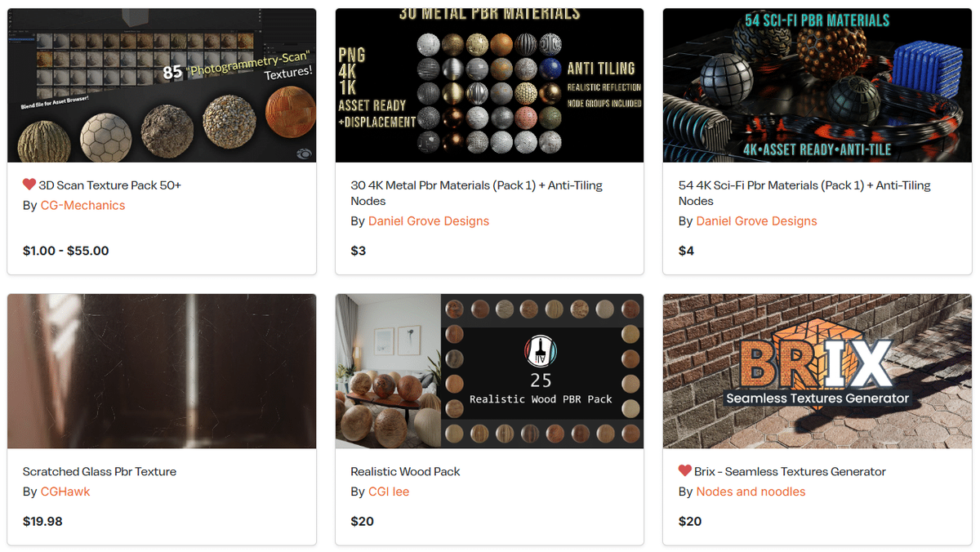Click the scratched glass preview image

pos(162,371)
